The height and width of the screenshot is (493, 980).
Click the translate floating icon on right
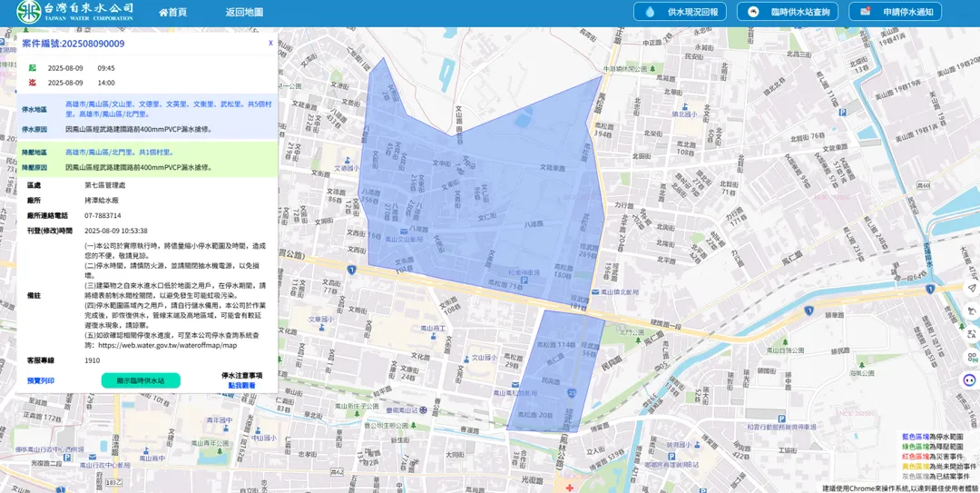[x=971, y=334]
